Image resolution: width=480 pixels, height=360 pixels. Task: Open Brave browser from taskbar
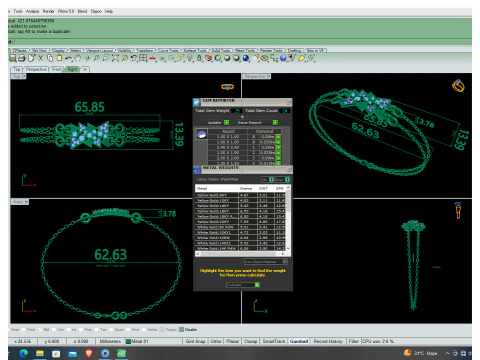point(89,353)
